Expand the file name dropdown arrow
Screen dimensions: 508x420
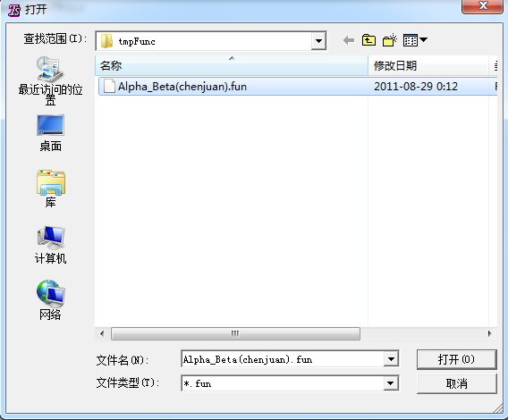tap(391, 359)
